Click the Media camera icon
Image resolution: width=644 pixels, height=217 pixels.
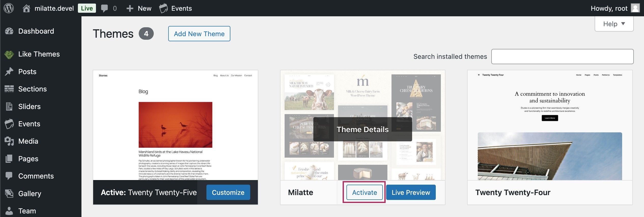(x=9, y=141)
